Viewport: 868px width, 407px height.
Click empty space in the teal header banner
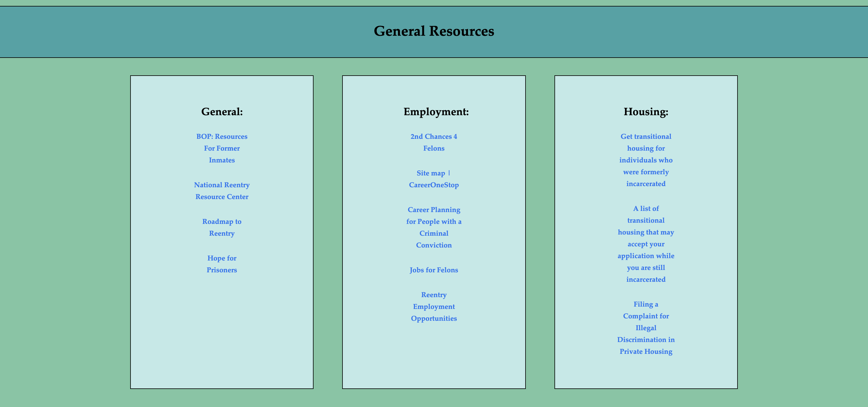click(169, 32)
